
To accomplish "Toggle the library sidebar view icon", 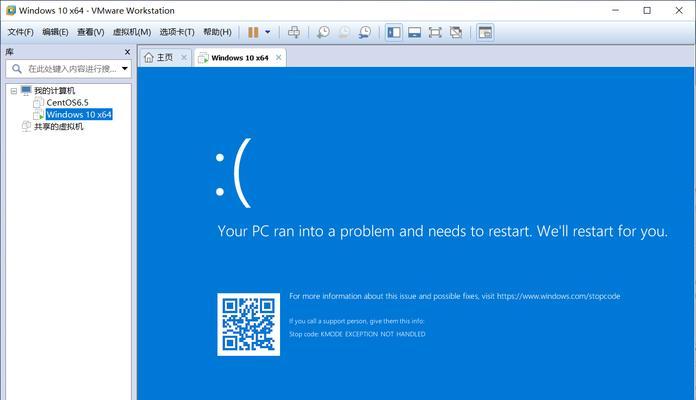I will tap(394, 32).
